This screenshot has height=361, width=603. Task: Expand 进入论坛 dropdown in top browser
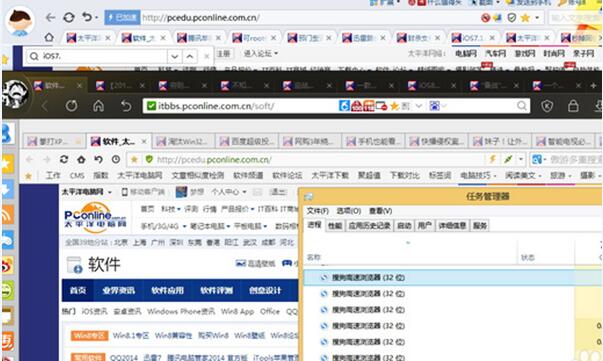[276, 53]
